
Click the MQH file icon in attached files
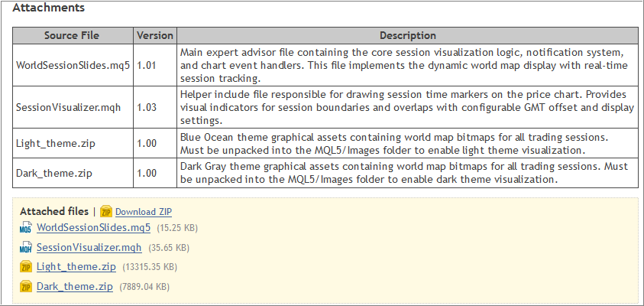(25, 248)
